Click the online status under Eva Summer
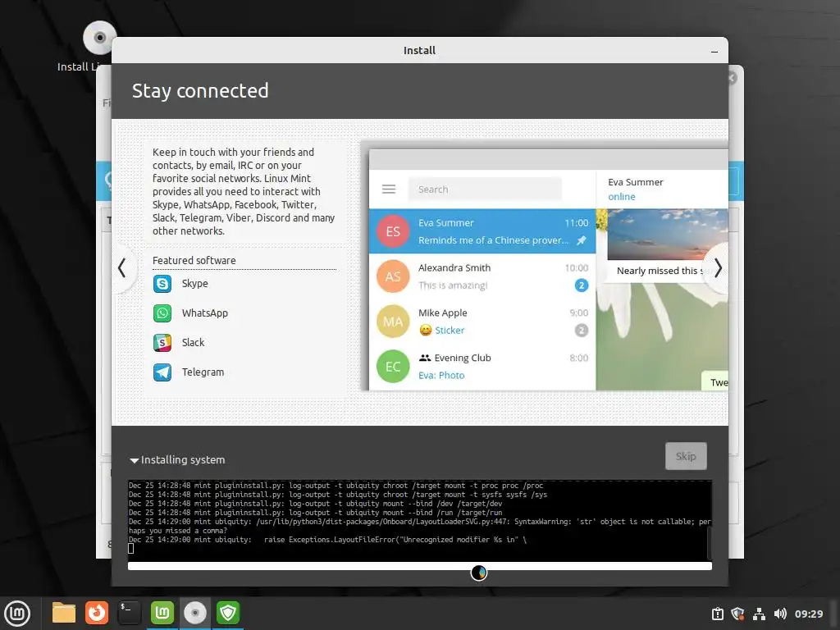Image resolution: width=840 pixels, height=630 pixels. (622, 197)
